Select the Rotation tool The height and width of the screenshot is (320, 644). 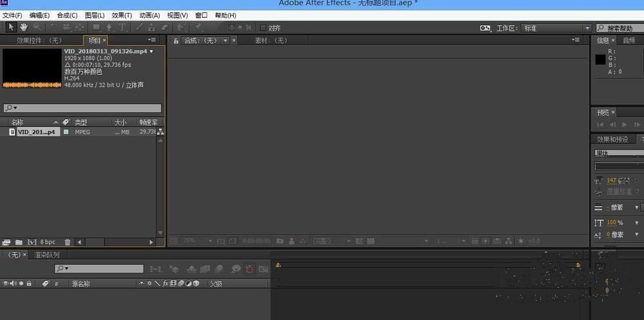coord(53,27)
